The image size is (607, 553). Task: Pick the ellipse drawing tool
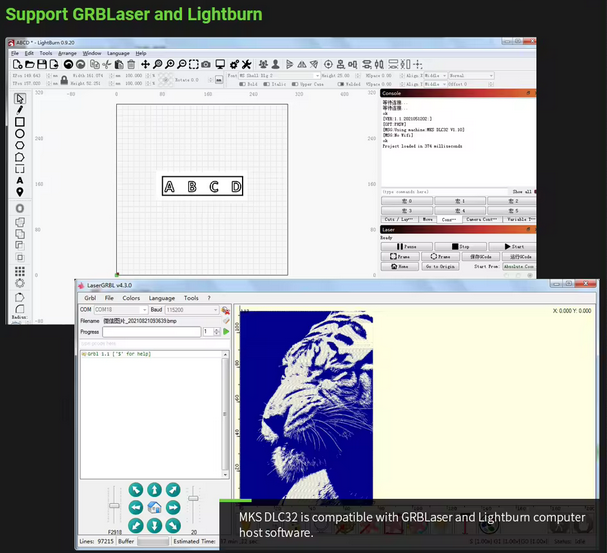(x=19, y=133)
